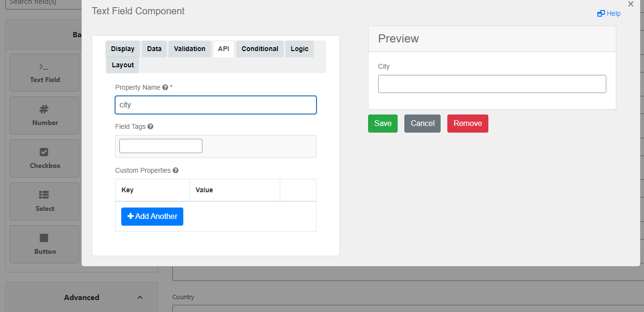The width and height of the screenshot is (644, 312).
Task: Click Add Another custom property button
Action: [152, 217]
